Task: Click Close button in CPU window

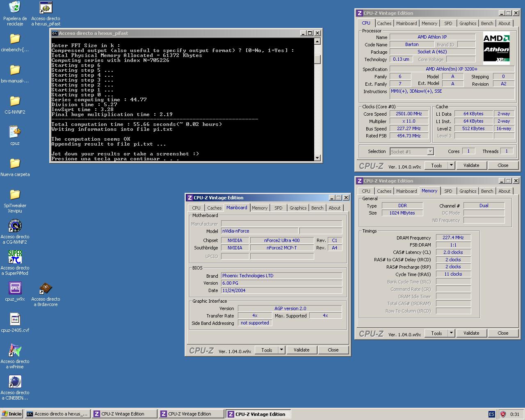Action: (x=503, y=165)
